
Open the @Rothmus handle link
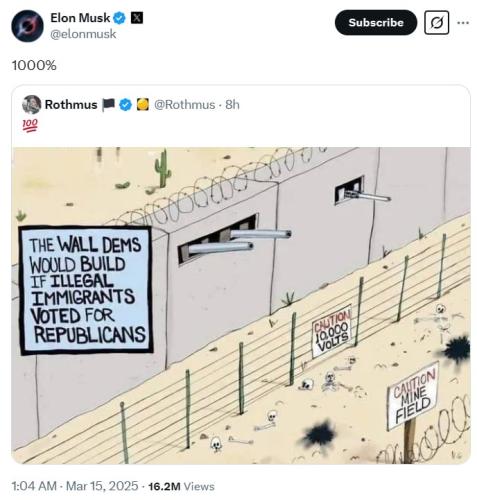184,105
